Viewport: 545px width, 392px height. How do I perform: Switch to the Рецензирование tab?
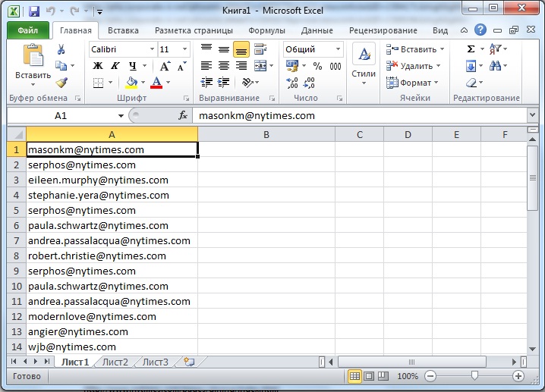coord(383,30)
